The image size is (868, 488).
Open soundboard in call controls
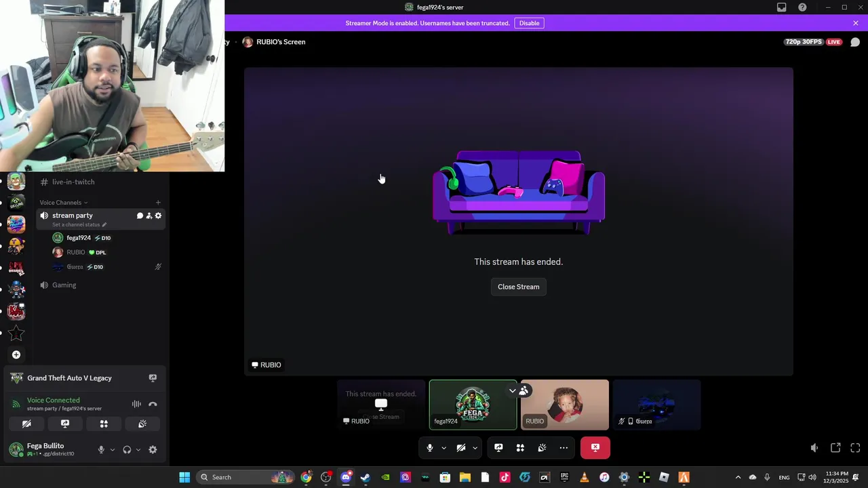[542, 448]
